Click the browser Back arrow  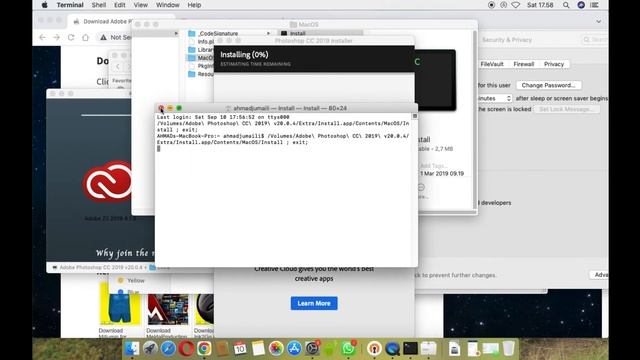pos(42,37)
